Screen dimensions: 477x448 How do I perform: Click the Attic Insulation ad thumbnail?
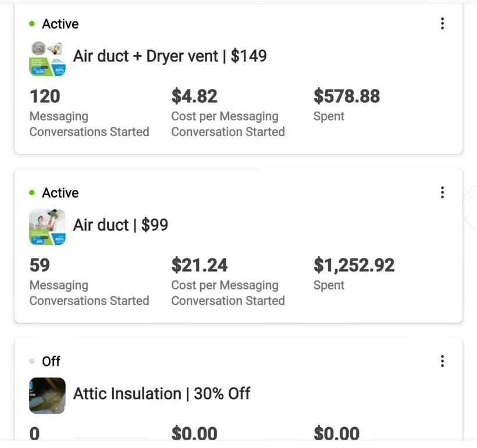(47, 395)
